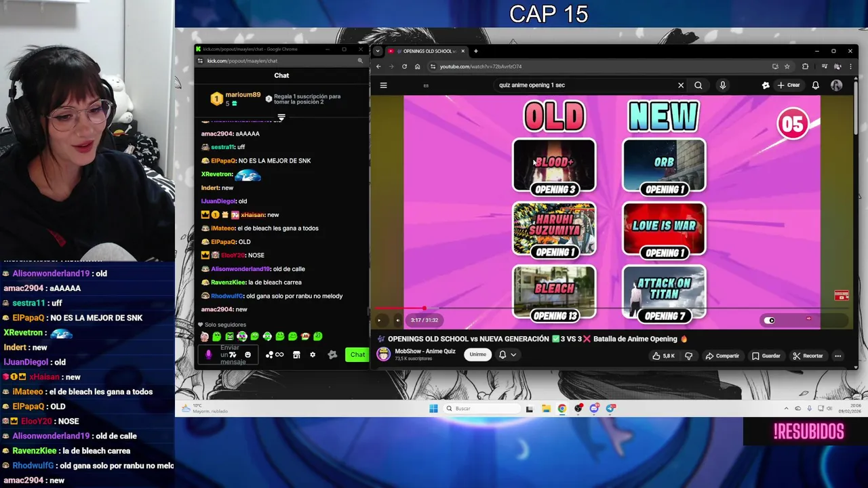Open the YouTube hamburger guide menu
The image size is (868, 488).
click(383, 85)
